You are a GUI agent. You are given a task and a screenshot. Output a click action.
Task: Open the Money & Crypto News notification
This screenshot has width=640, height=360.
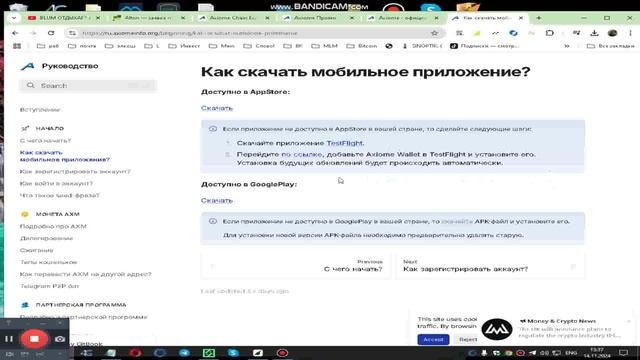click(x=557, y=328)
